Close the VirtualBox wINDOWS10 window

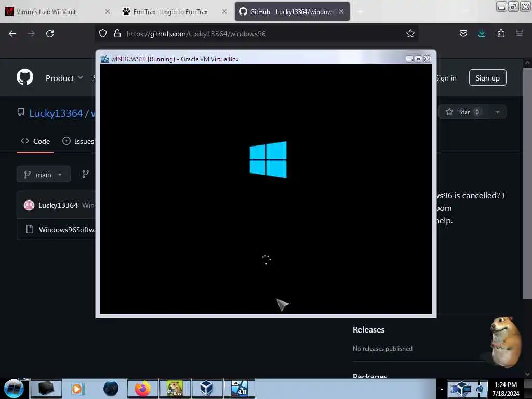pyautogui.click(x=428, y=59)
